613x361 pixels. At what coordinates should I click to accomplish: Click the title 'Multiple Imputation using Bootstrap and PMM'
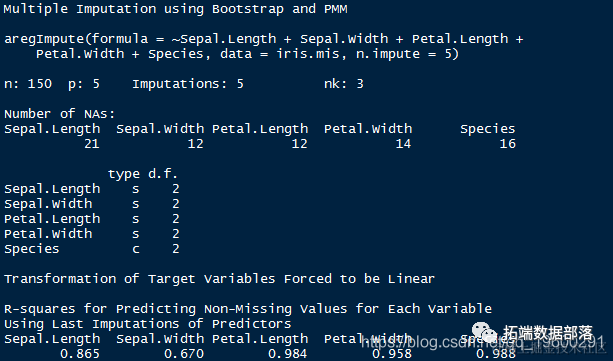coord(175,9)
